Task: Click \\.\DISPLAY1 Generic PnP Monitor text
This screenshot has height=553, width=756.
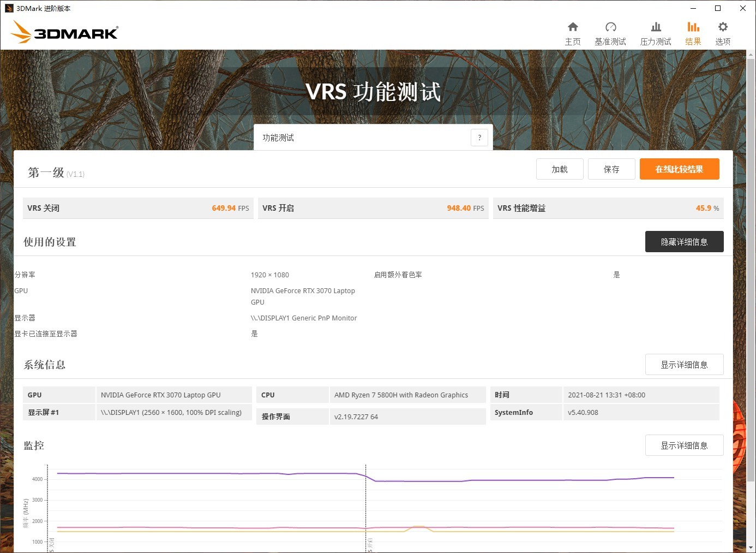Action: pyautogui.click(x=304, y=318)
